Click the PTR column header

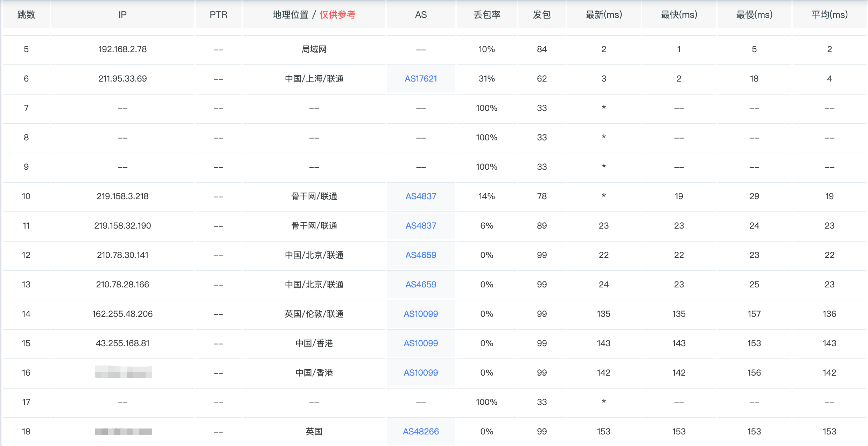pos(218,15)
